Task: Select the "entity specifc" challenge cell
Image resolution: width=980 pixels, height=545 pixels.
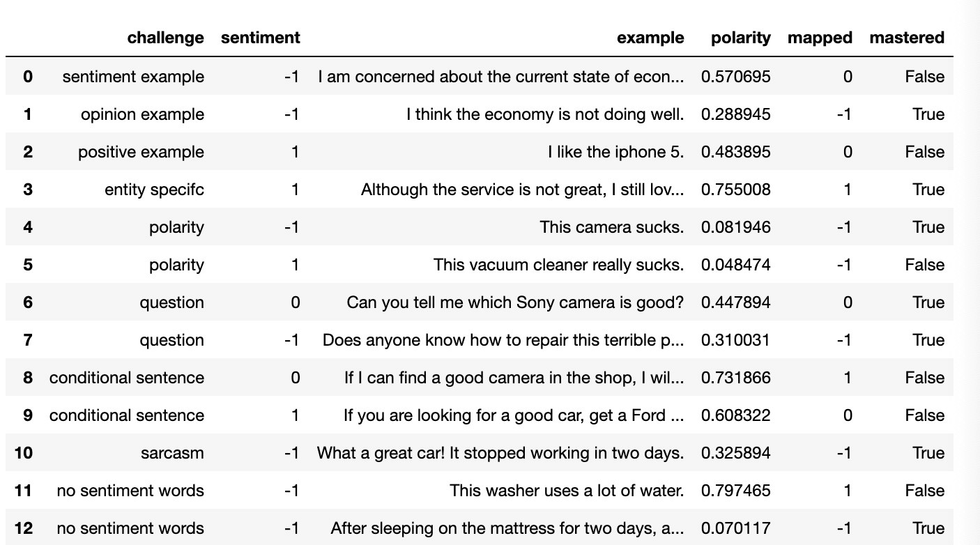Action: coord(154,190)
